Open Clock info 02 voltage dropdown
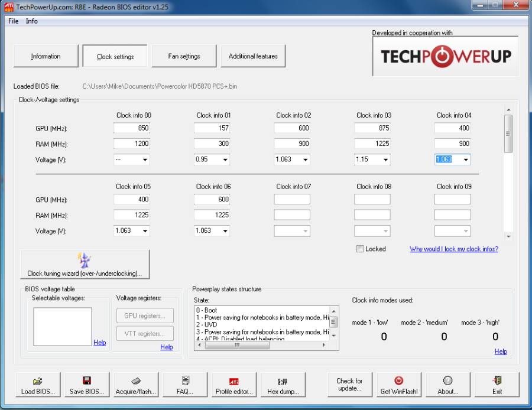This screenshot has height=410, width=532. 306,160
